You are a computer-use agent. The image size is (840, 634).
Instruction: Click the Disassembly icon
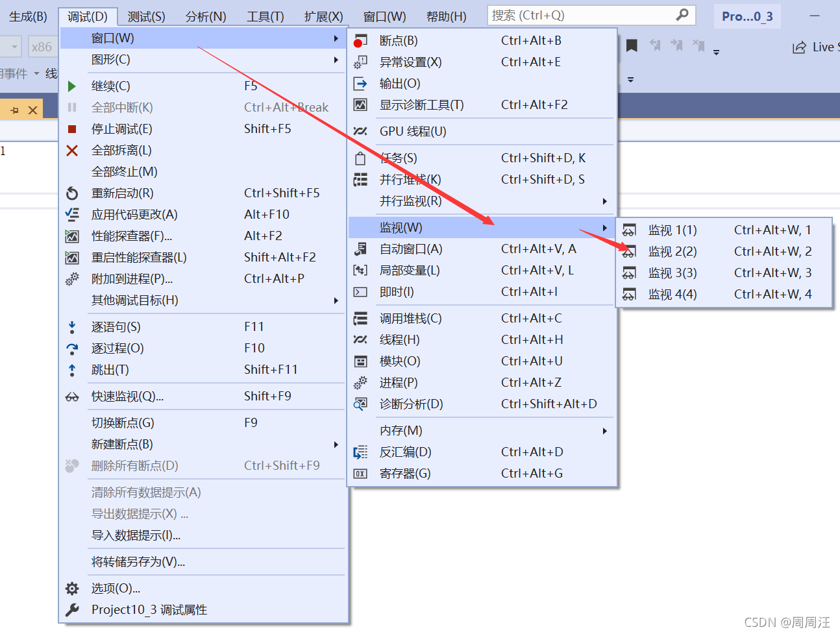pos(360,452)
